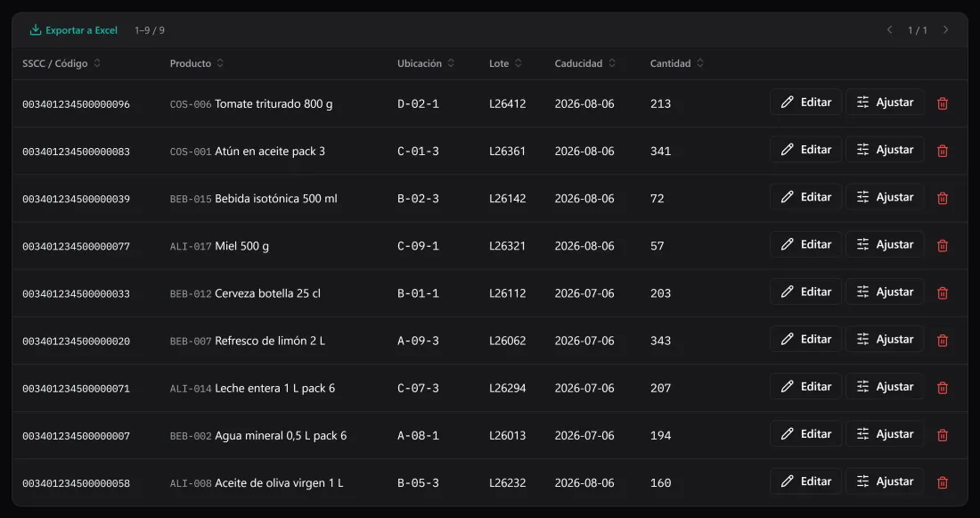Export the table with Exportar a Excel
980x518 pixels.
[74, 30]
